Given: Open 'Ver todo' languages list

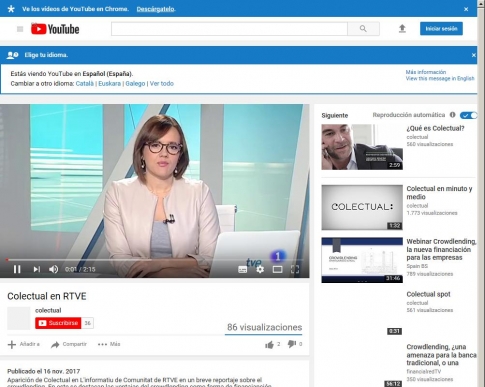Looking at the screenshot, I should point(162,84).
